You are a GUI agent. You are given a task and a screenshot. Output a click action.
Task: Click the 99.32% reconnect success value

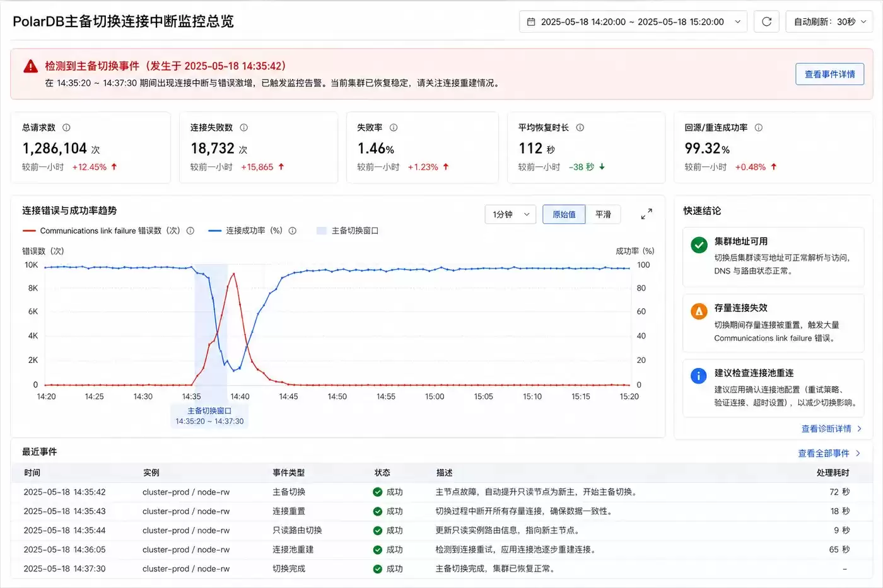(x=708, y=148)
